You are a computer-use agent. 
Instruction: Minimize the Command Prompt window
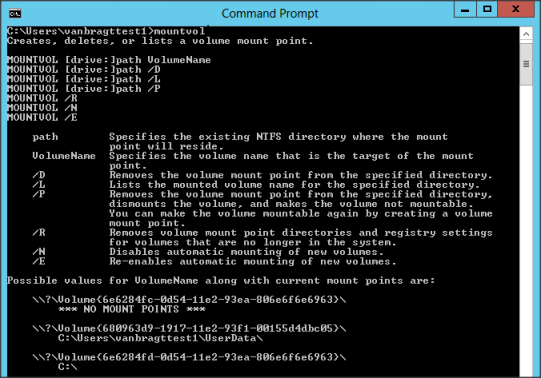pyautogui.click(x=465, y=9)
